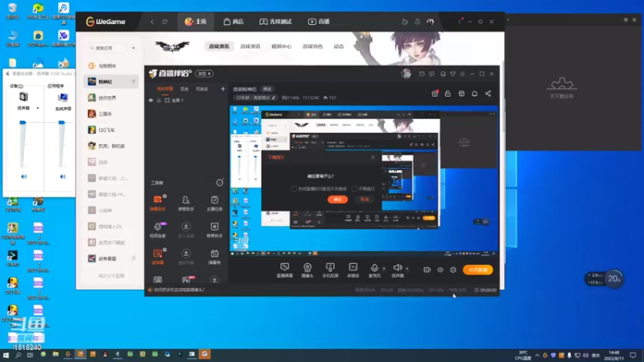Click the share icon above the preview
Viewport: 644px width, 362px height.
coord(488,93)
